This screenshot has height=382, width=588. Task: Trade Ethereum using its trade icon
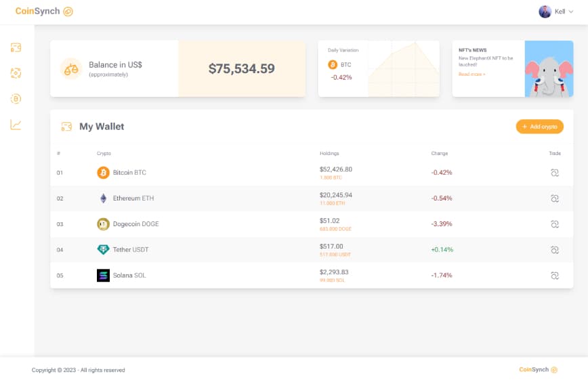(x=555, y=198)
